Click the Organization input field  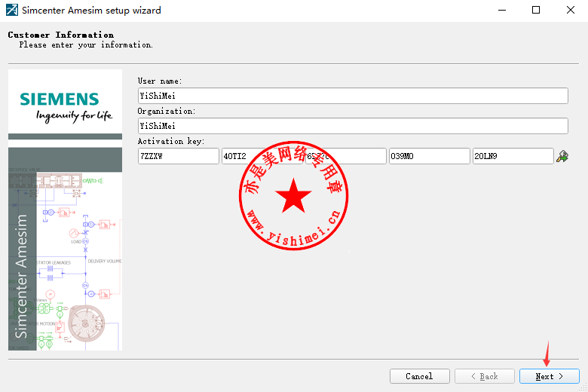tap(353, 126)
